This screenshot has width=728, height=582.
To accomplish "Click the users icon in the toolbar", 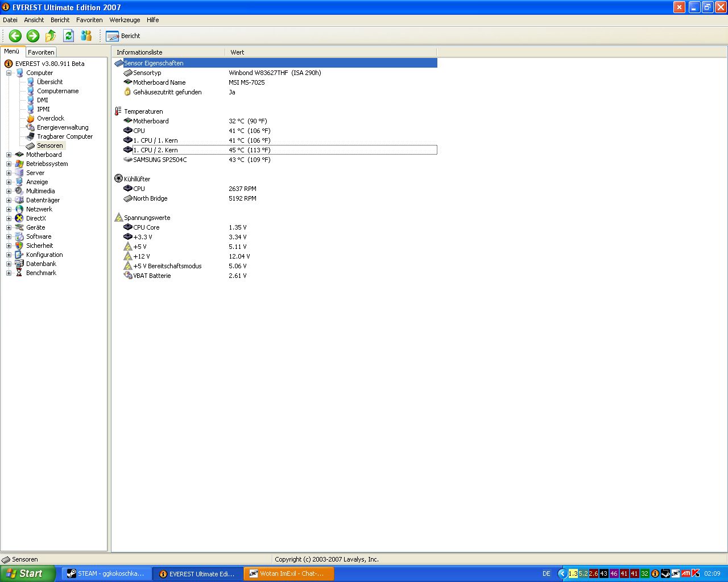I will click(86, 36).
